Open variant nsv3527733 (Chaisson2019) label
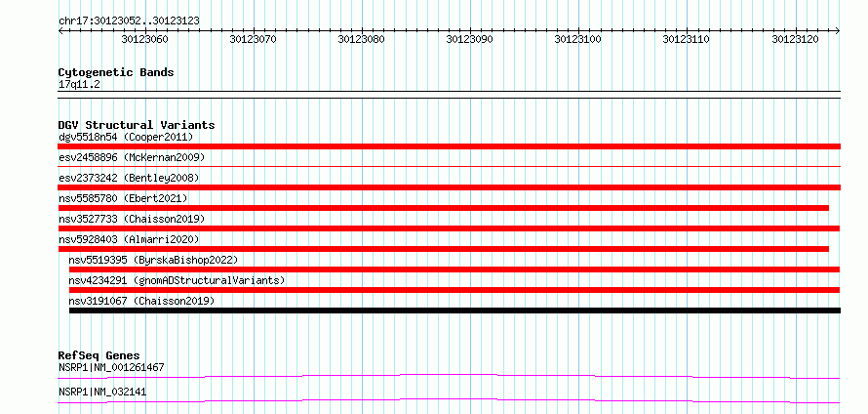This screenshot has height=414, width=868. 132,219
